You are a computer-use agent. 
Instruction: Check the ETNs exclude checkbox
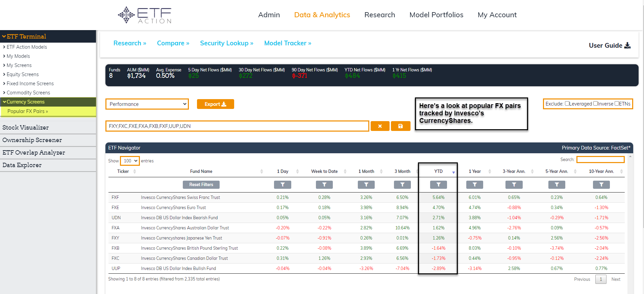tap(617, 104)
